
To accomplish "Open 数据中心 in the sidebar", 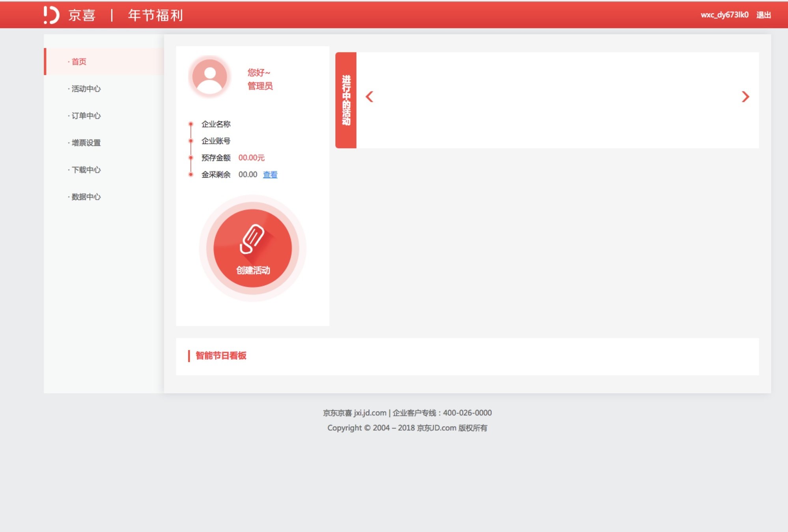I will [86, 197].
